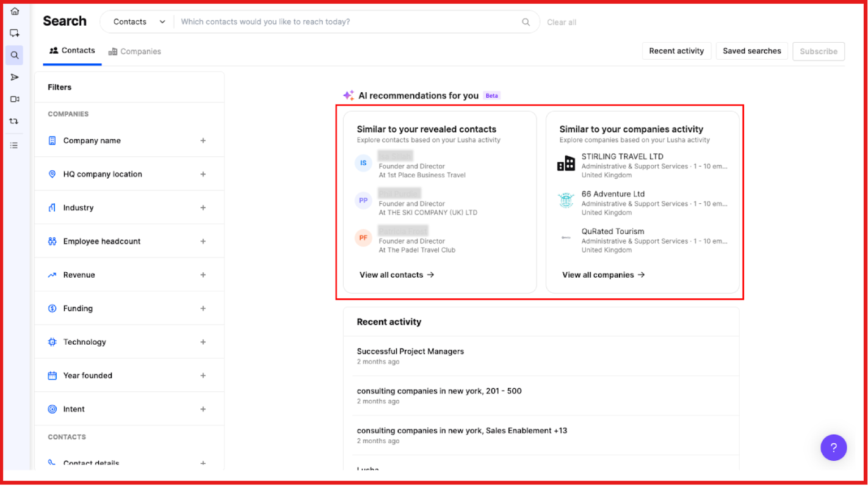Switch to the Contacts tab

72,51
